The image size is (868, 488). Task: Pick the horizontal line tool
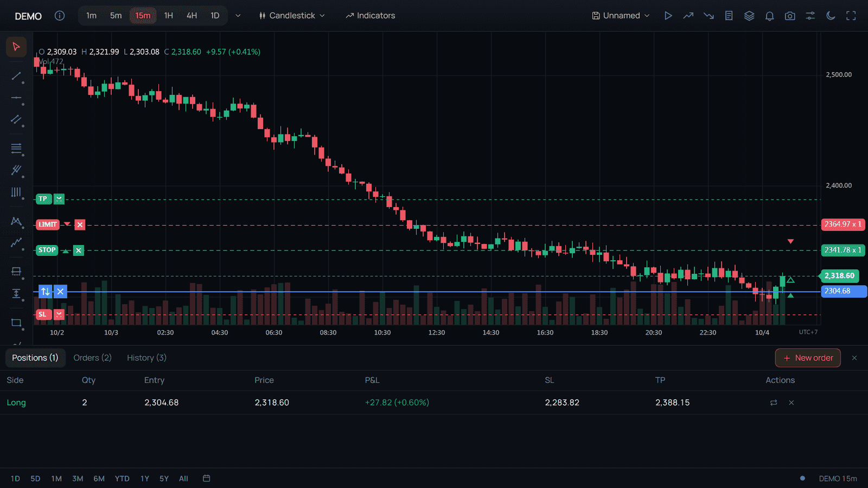point(16,98)
